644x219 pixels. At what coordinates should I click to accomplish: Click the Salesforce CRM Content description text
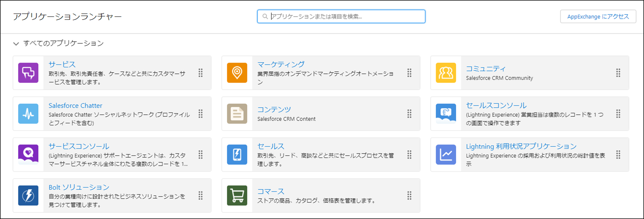(286, 119)
